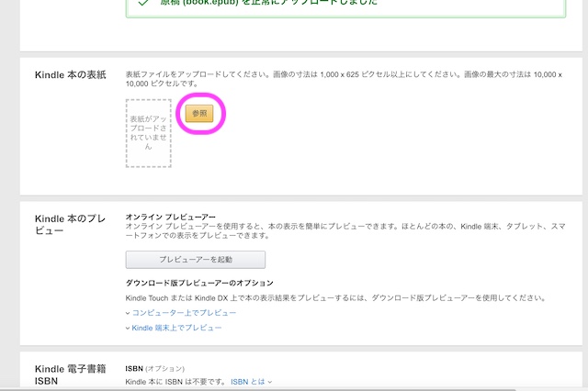
Task: Click the empty cover image placeholder
Action: [x=148, y=133]
